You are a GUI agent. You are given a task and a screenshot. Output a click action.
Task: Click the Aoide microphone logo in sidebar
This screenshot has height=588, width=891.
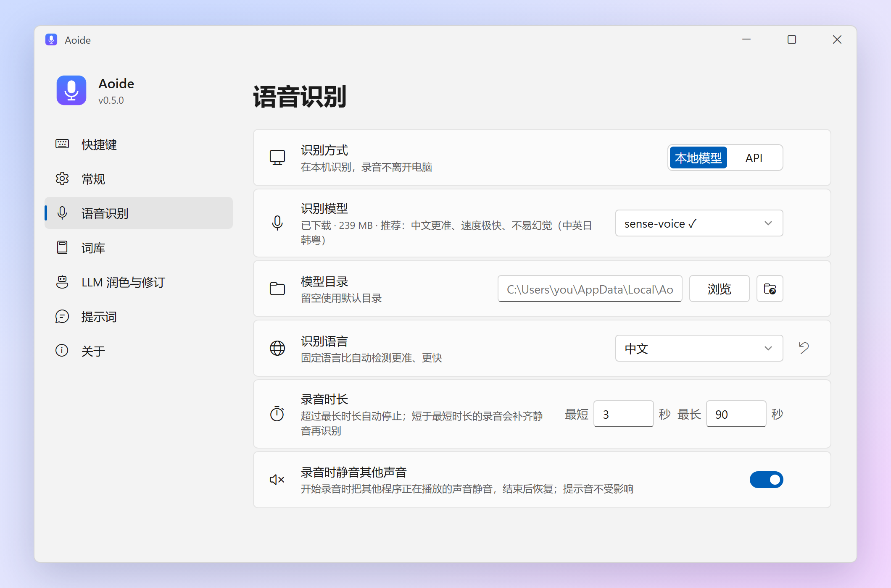pyautogui.click(x=71, y=90)
